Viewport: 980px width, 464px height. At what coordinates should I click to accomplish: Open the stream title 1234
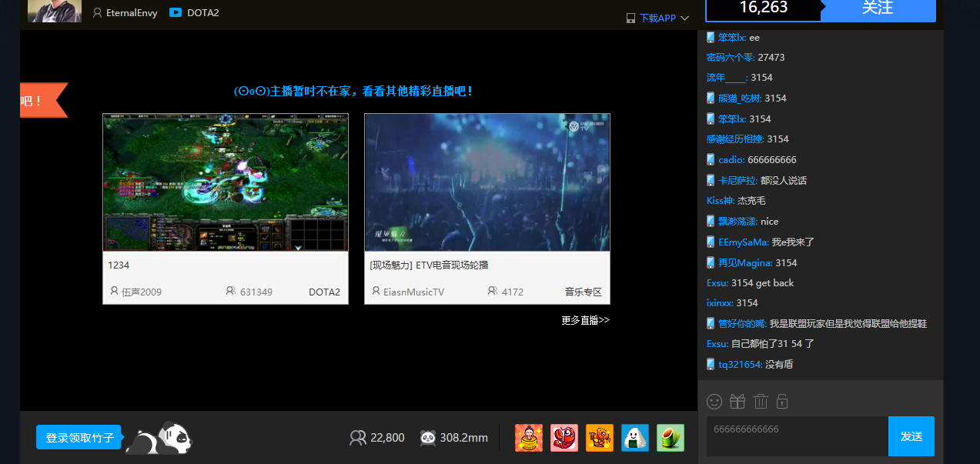tap(119, 265)
